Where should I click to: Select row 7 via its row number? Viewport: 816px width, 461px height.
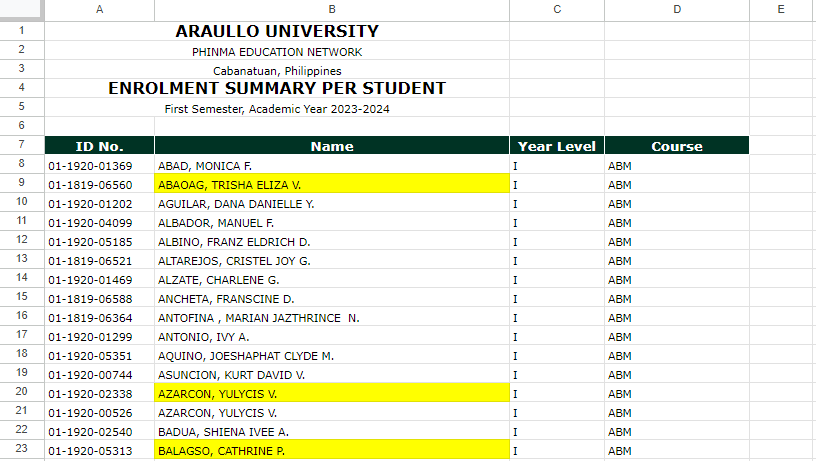click(21, 146)
